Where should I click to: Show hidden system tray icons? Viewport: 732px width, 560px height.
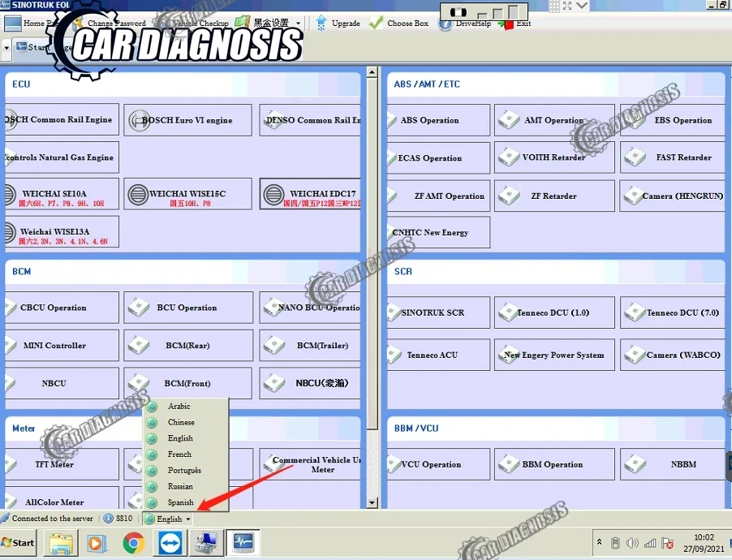[x=600, y=542]
